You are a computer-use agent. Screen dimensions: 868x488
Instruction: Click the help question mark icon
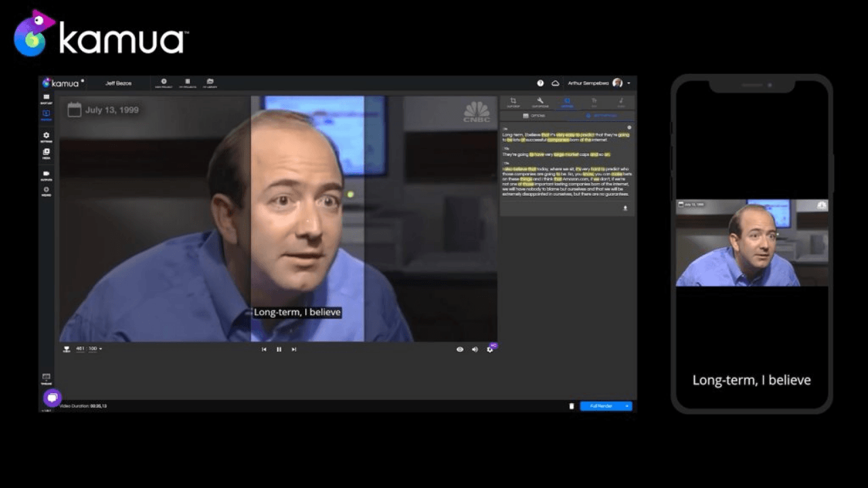(x=540, y=83)
